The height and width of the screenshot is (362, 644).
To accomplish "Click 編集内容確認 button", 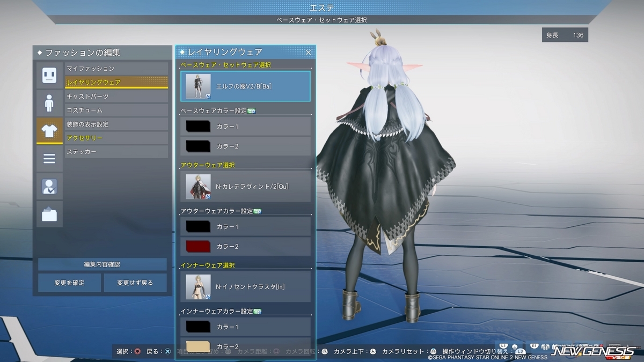I will click(x=102, y=264).
